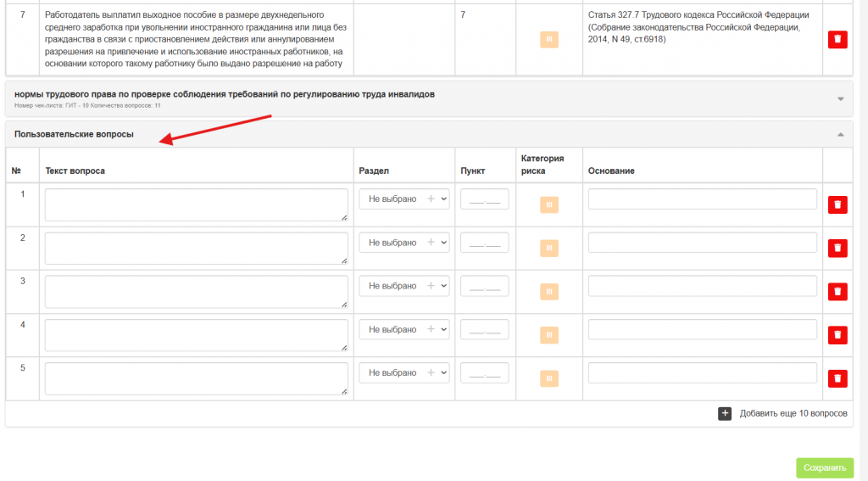This screenshot has height=481, width=868.
Task: Click the risk category icon in row 2
Action: (x=549, y=248)
